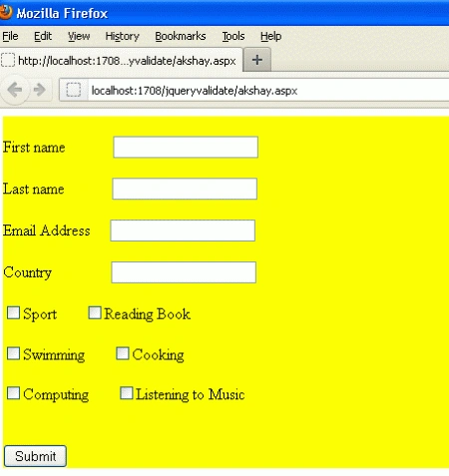The height and width of the screenshot is (476, 449).
Task: Click the browser forward arrow
Action: 40,90
